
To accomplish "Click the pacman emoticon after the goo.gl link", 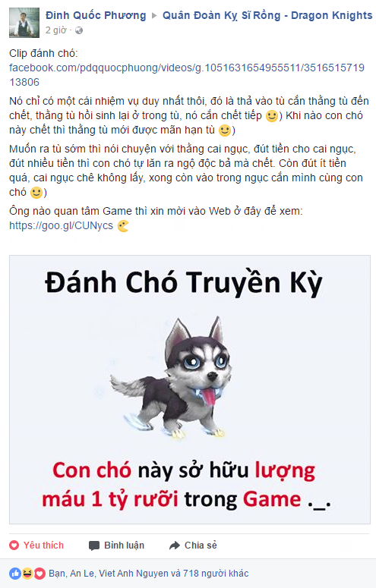I will tap(123, 226).
